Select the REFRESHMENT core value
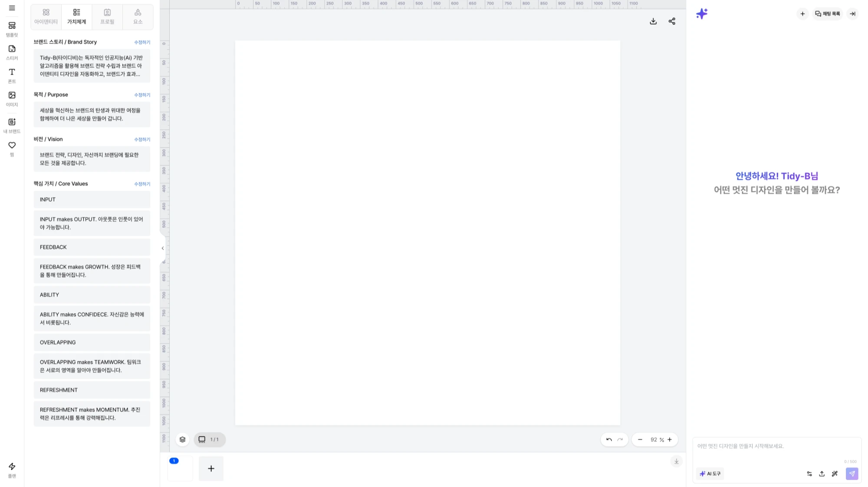The height and width of the screenshot is (487, 868). coord(92,390)
